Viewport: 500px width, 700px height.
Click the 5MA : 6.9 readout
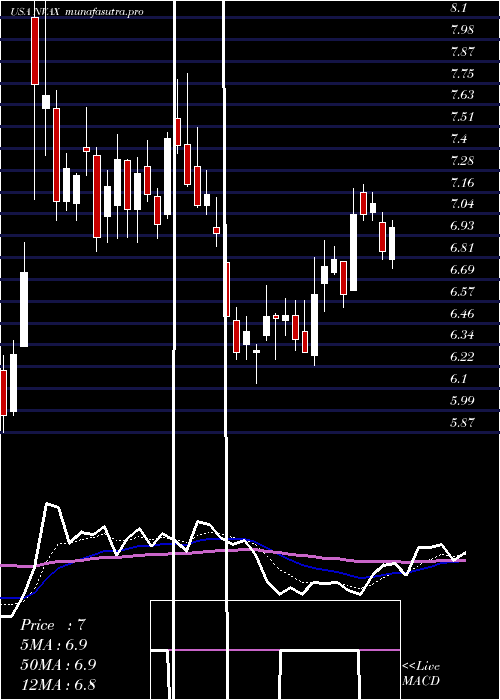point(54,645)
